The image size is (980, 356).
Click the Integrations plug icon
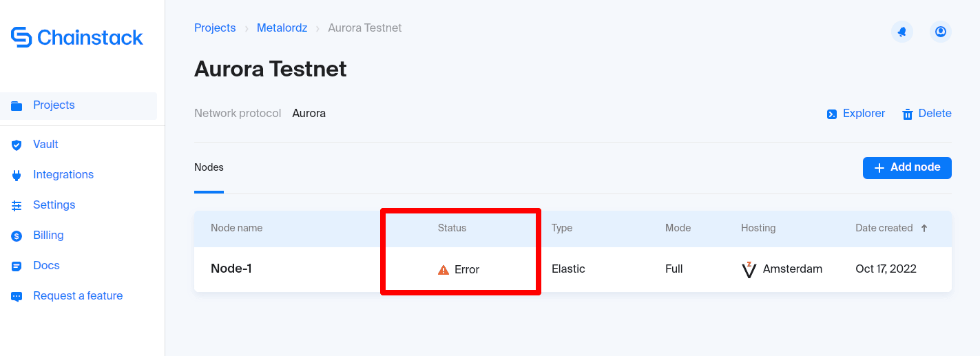click(17, 175)
